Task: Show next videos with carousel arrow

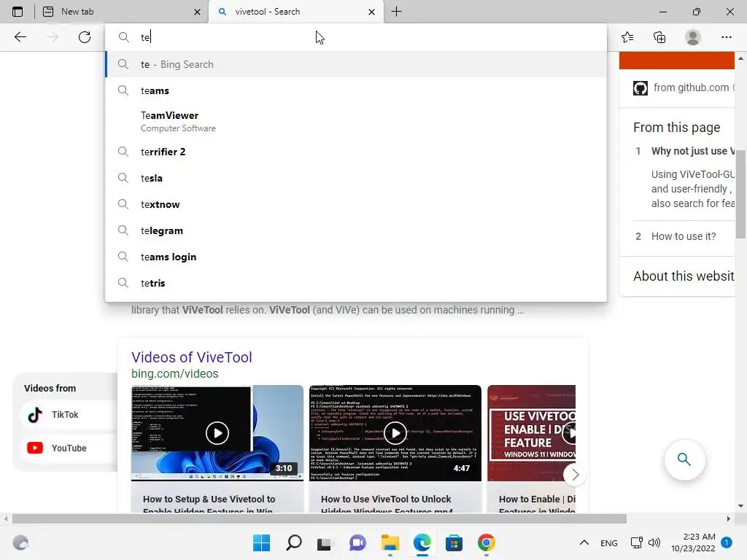Action: [575, 474]
